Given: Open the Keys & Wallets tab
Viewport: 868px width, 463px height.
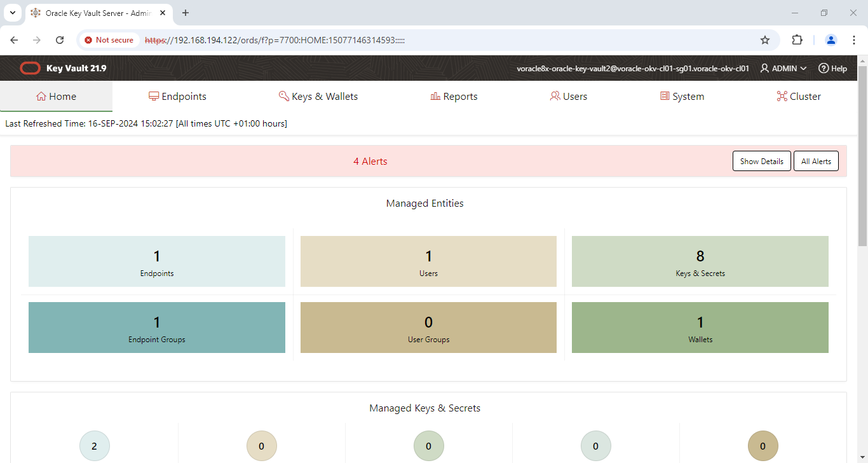Looking at the screenshot, I should tap(318, 97).
